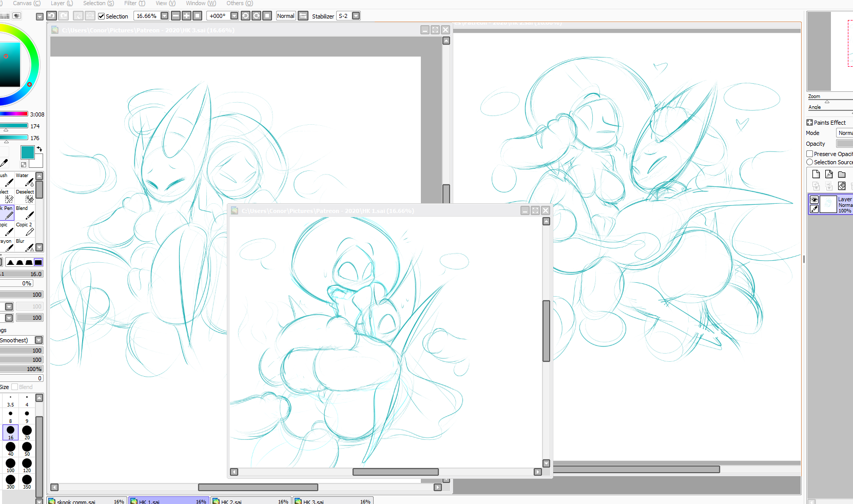Choose the softest pointed brush edge shape
Image resolution: width=853 pixels, height=504 pixels.
point(10,262)
